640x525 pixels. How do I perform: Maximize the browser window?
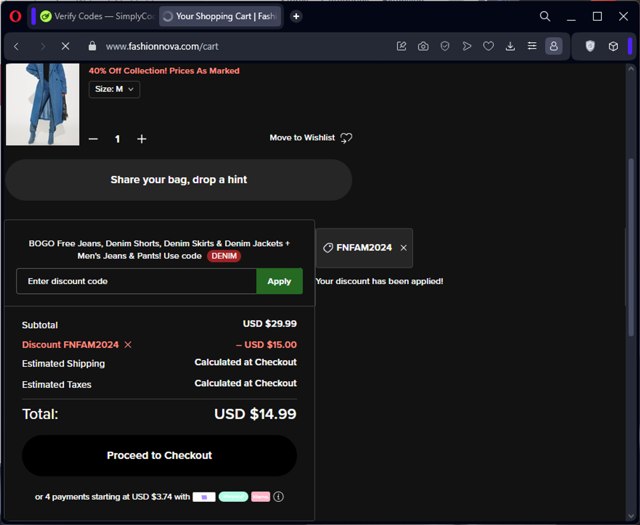597,16
